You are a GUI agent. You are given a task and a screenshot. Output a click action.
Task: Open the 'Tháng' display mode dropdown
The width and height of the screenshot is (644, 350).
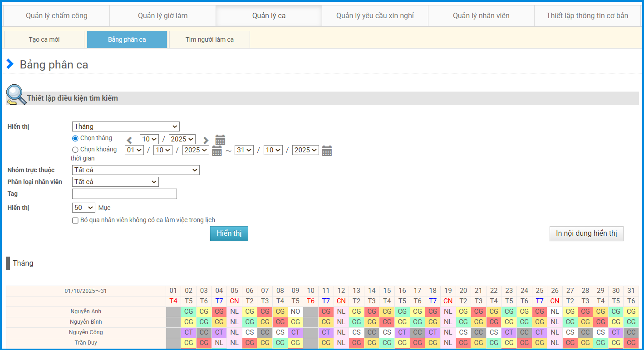126,126
